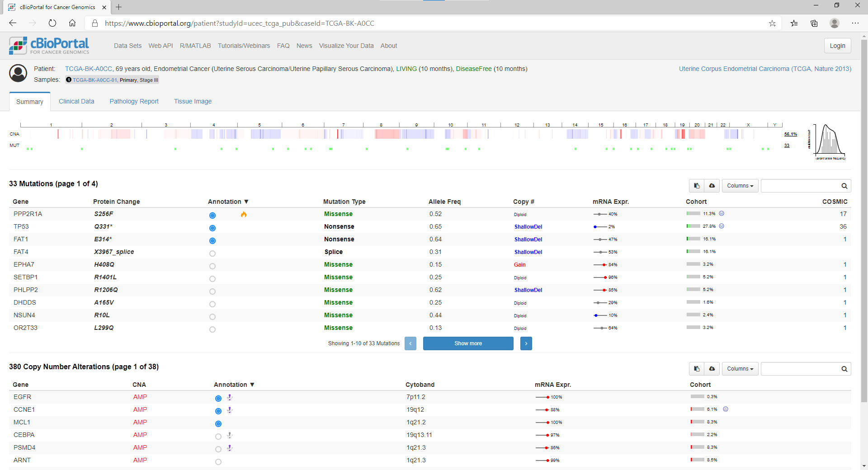Click the mutations search magnifier icon

point(844,186)
